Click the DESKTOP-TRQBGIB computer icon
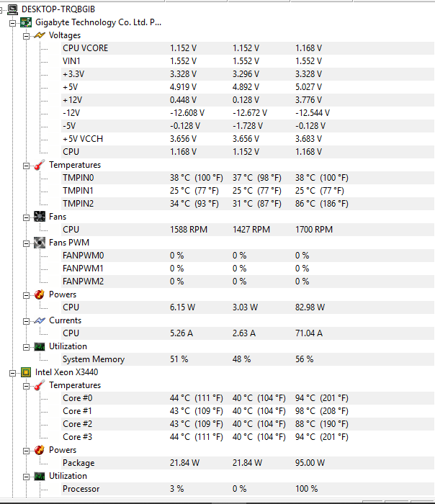435x504 pixels. pyautogui.click(x=12, y=9)
